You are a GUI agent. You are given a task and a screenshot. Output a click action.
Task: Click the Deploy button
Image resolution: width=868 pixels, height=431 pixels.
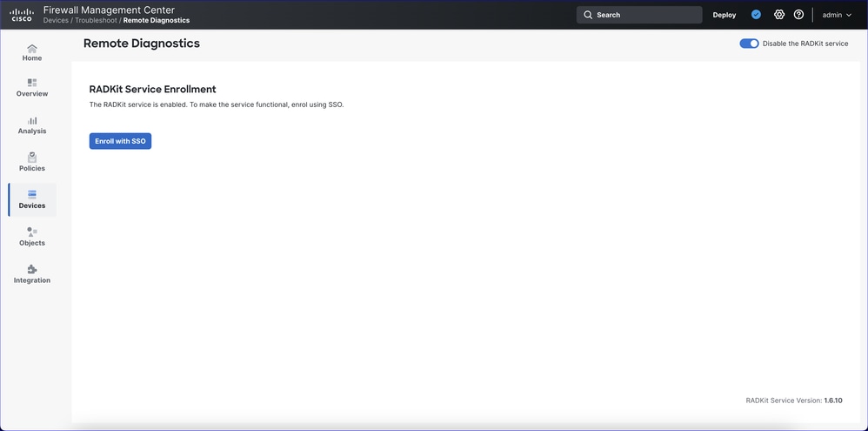(724, 15)
